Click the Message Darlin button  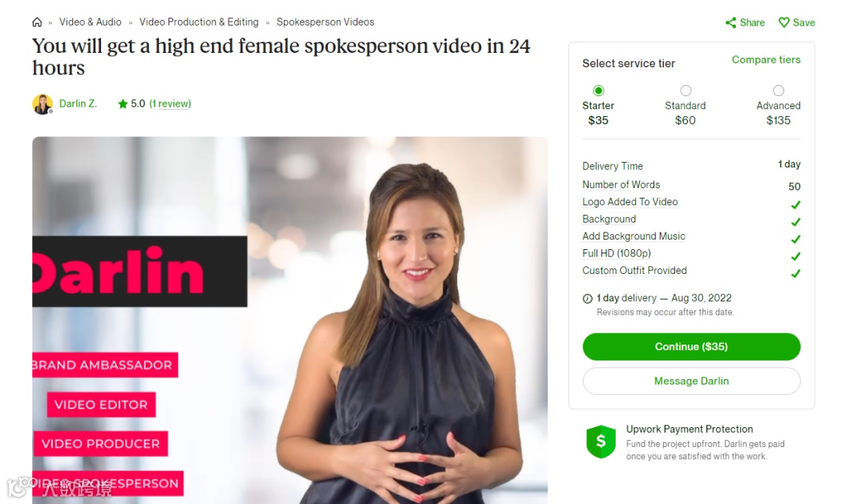coord(691,381)
